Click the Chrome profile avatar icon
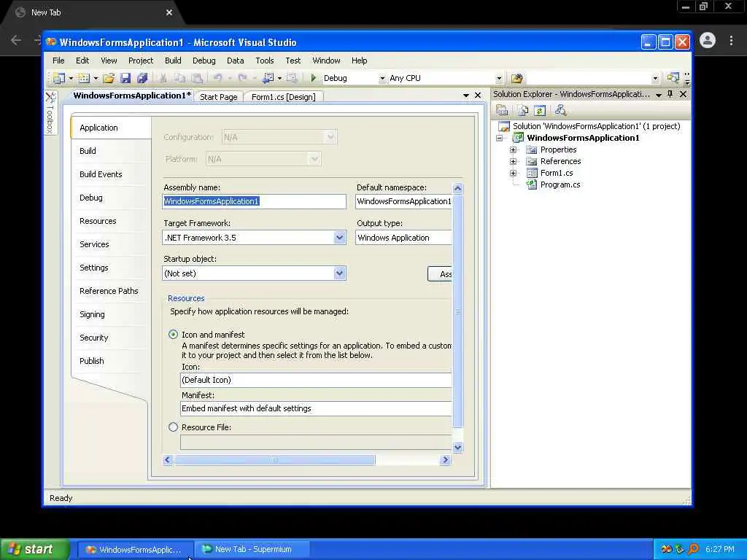The height and width of the screenshot is (560, 747). [x=708, y=41]
